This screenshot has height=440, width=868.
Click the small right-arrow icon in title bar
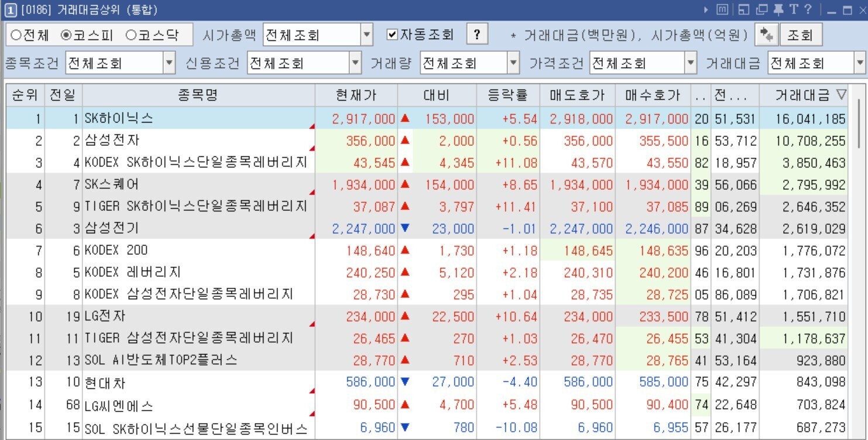click(x=706, y=10)
